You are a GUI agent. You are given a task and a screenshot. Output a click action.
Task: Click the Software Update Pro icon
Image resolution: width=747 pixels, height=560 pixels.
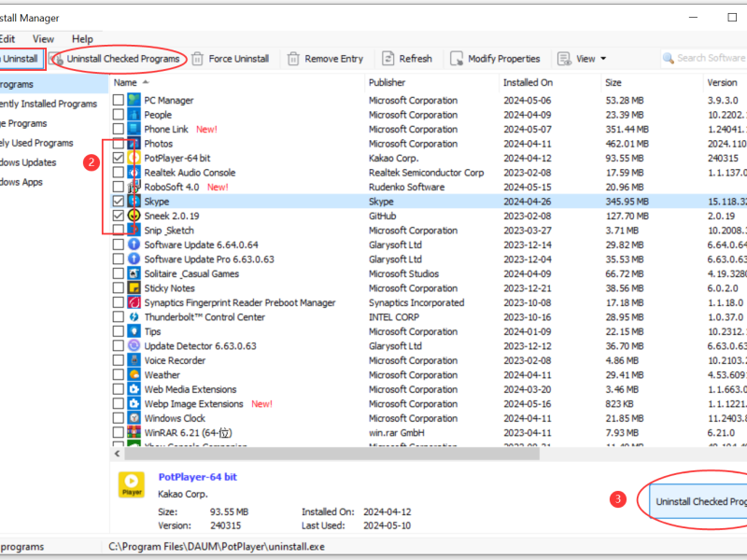[x=134, y=259]
